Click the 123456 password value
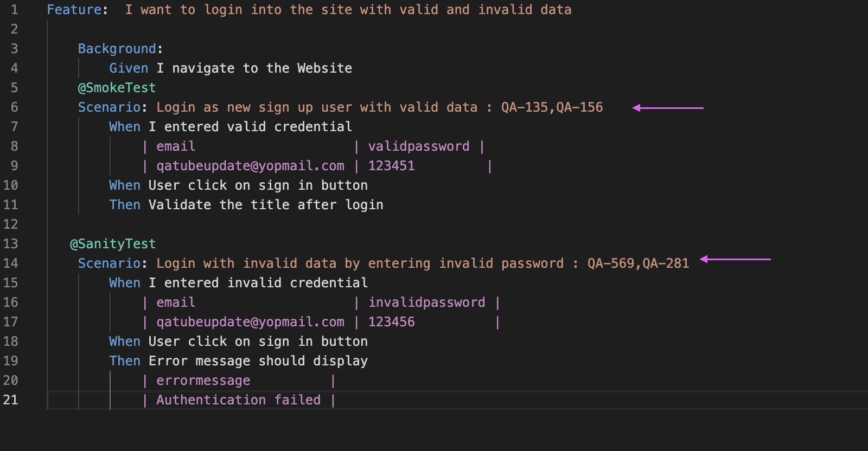 point(392,322)
